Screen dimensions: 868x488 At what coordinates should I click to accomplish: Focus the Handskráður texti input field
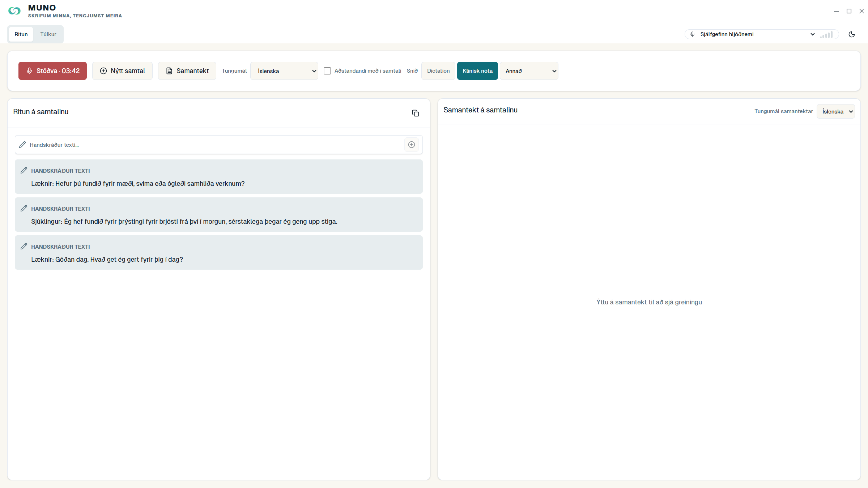click(215, 145)
